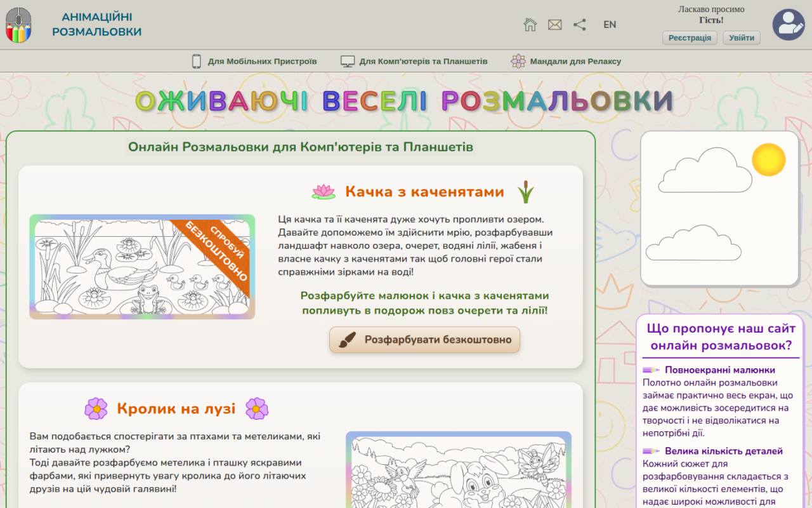This screenshot has width=812, height=508.
Task: Click the paintbrush icon on the coloring button
Action: (347, 340)
